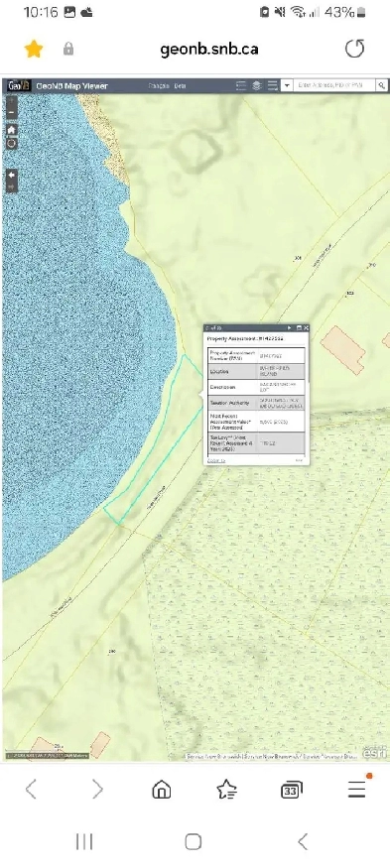Screen dimensions: 390x868
Task: Close the property assessment popup
Action: pyautogui.click(x=306, y=328)
